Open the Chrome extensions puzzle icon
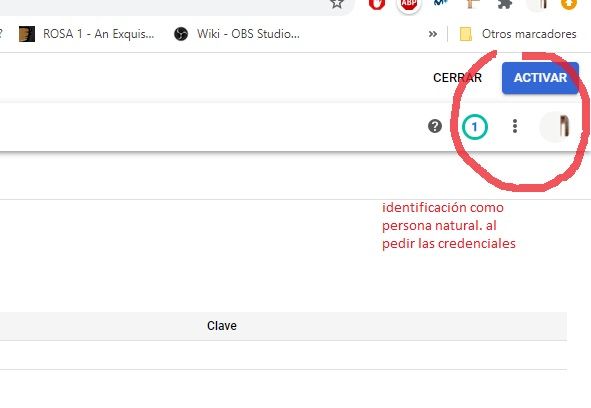 click(x=505, y=4)
